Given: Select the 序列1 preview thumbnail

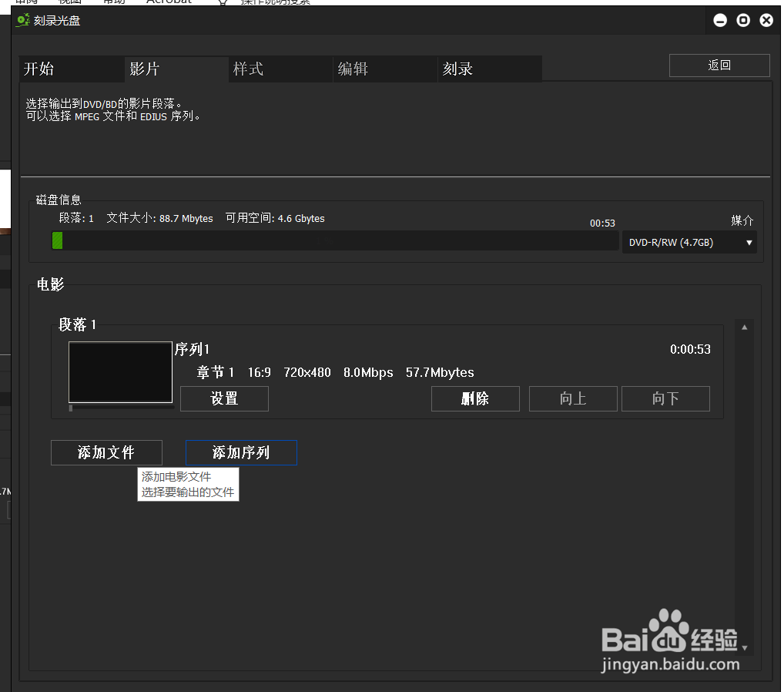Looking at the screenshot, I should point(120,371).
